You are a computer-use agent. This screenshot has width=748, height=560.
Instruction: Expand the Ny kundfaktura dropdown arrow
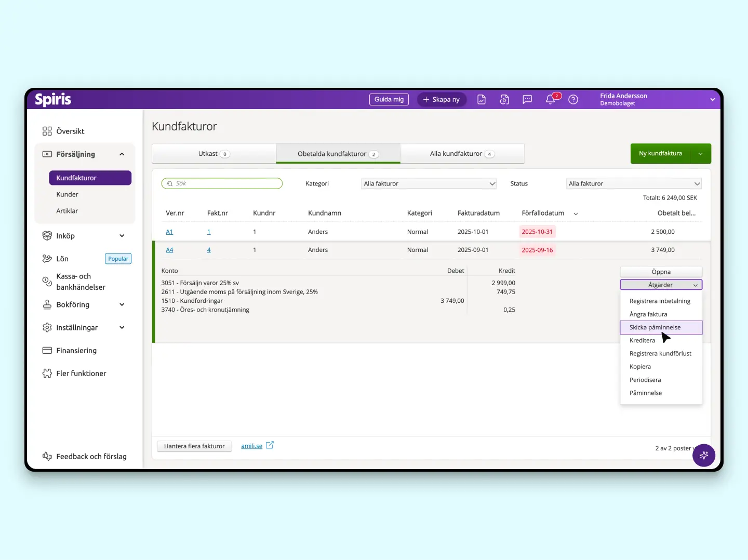pyautogui.click(x=701, y=154)
